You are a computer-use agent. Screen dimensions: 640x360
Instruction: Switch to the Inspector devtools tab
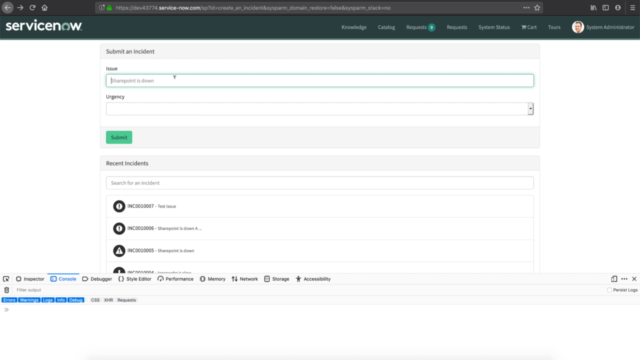coord(30,279)
